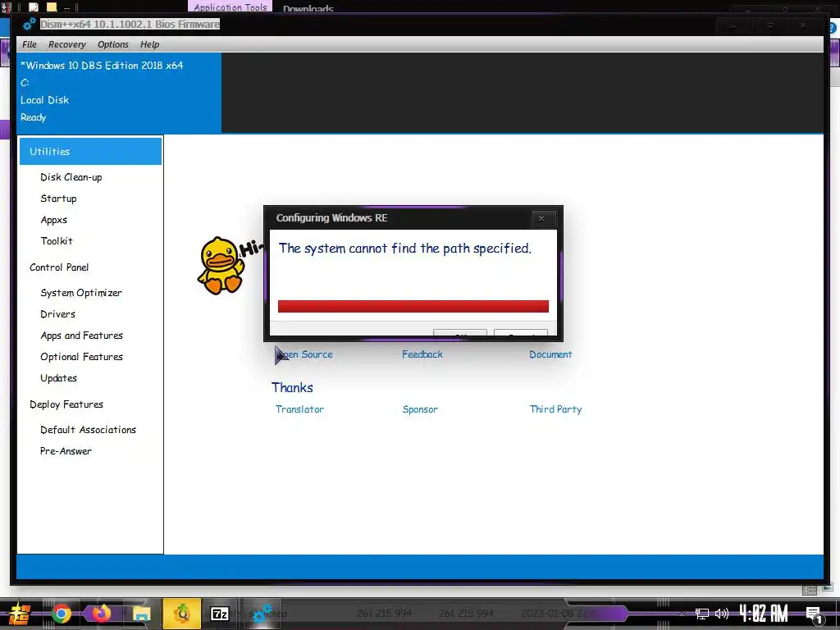Open the Help menu
The width and height of the screenshot is (840, 630).
[x=150, y=44]
